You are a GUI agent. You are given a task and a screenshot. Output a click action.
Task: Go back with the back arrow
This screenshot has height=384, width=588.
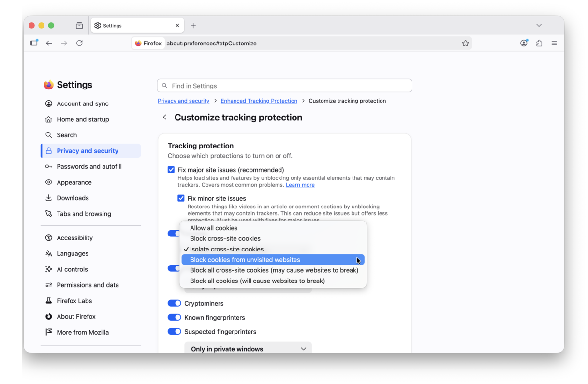(49, 43)
